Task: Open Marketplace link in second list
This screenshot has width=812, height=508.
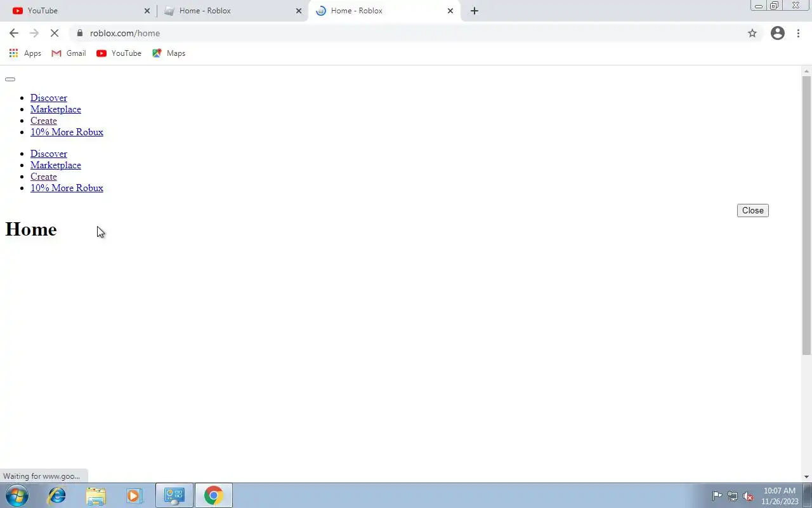Action: pyautogui.click(x=56, y=165)
